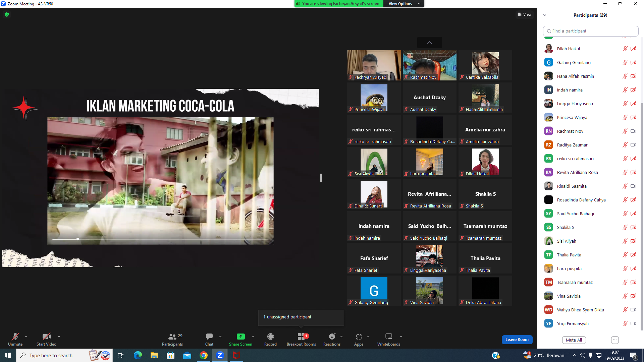Image resolution: width=644 pixels, height=362 pixels.
Task: Click the 28°C Berawan weather widget
Action: [544, 355]
